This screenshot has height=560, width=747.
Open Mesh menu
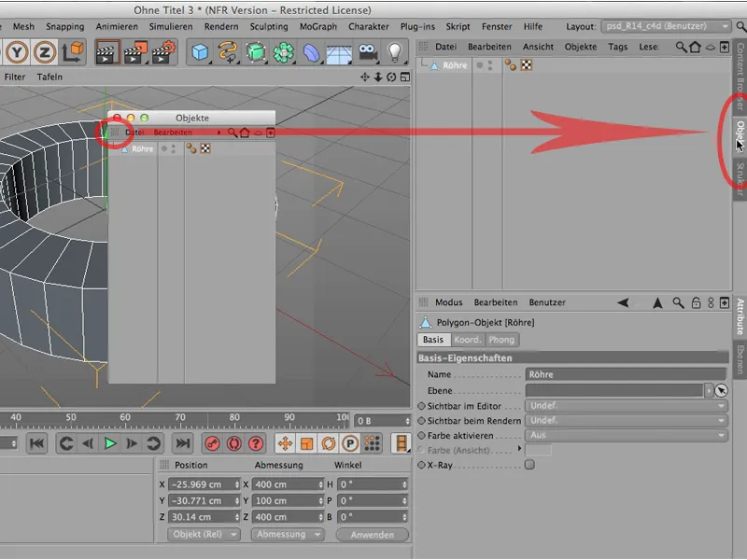[x=23, y=27]
